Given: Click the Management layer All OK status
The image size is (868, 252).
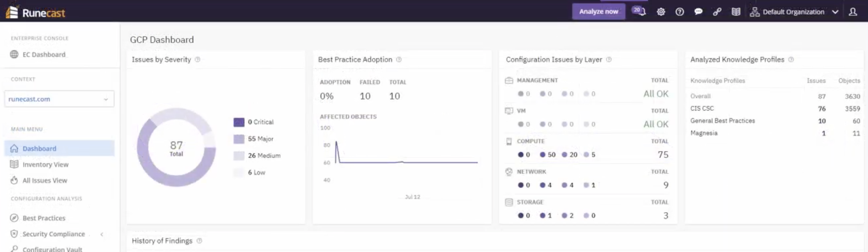Looking at the screenshot, I should pos(656,94).
